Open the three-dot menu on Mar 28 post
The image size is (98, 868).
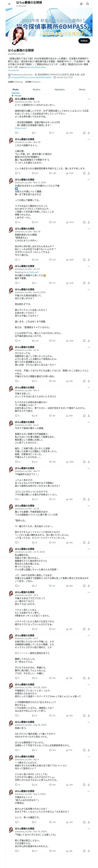[x=89, y=139]
